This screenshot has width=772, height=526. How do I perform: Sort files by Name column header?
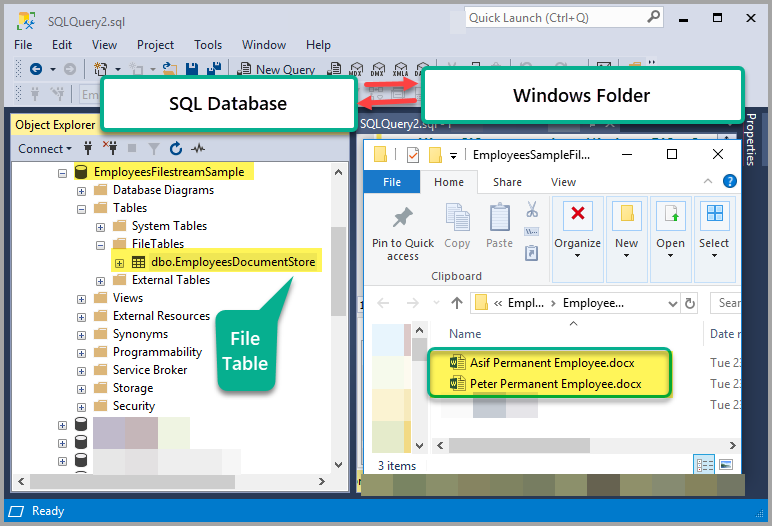tap(465, 334)
